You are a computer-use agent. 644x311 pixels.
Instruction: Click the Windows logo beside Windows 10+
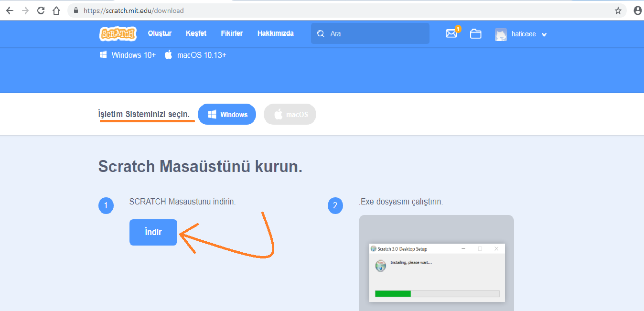(103, 54)
